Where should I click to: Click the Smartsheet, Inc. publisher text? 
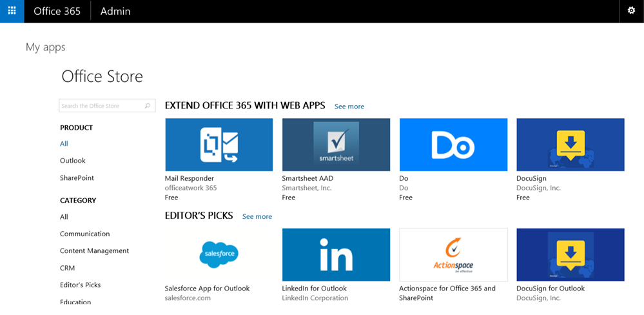307,188
